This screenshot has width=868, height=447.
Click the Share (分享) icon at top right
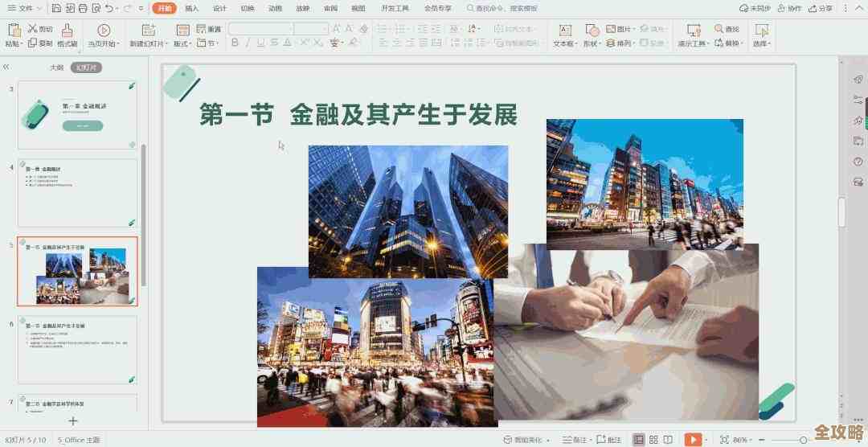coord(813,8)
